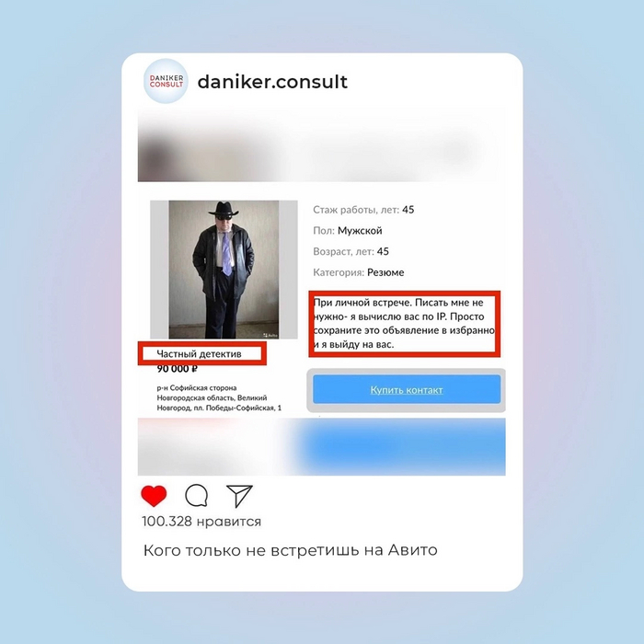Tap the paper plane share icon
The width and height of the screenshot is (644, 644).
(x=239, y=496)
